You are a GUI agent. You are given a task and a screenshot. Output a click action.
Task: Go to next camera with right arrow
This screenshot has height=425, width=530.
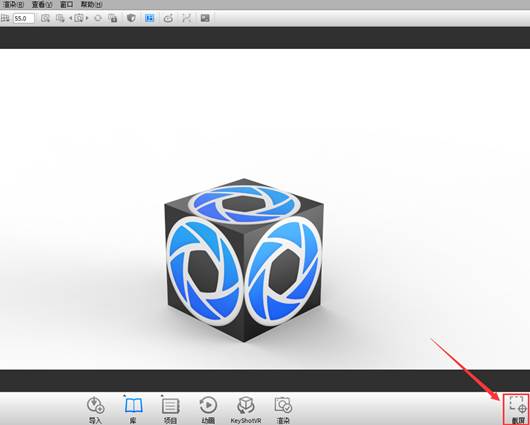pos(87,18)
